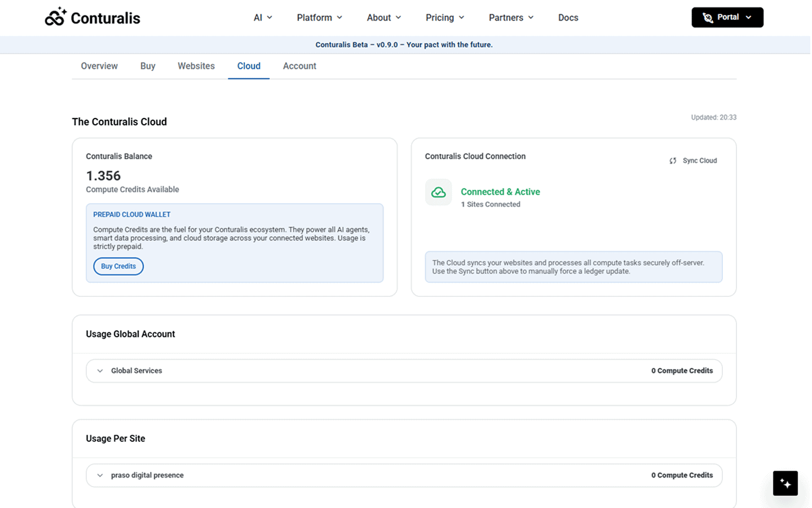Select the Cloud tab

tap(249, 66)
